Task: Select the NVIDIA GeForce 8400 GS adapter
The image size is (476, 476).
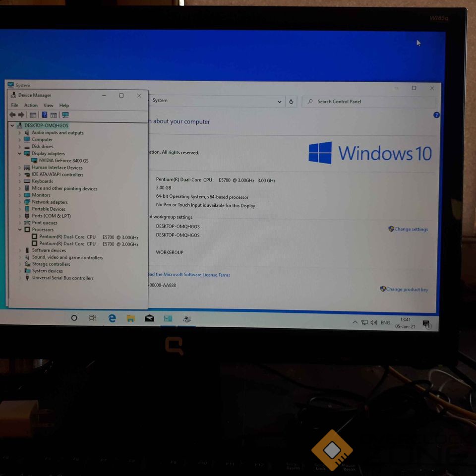Action: click(63, 161)
